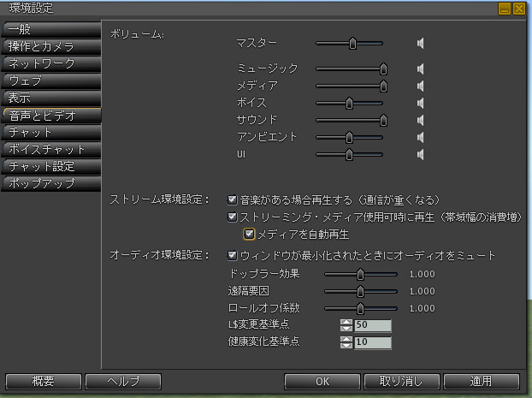Open the チャット tab
Image resolution: width=532 pixels, height=398 pixels.
click(x=51, y=132)
